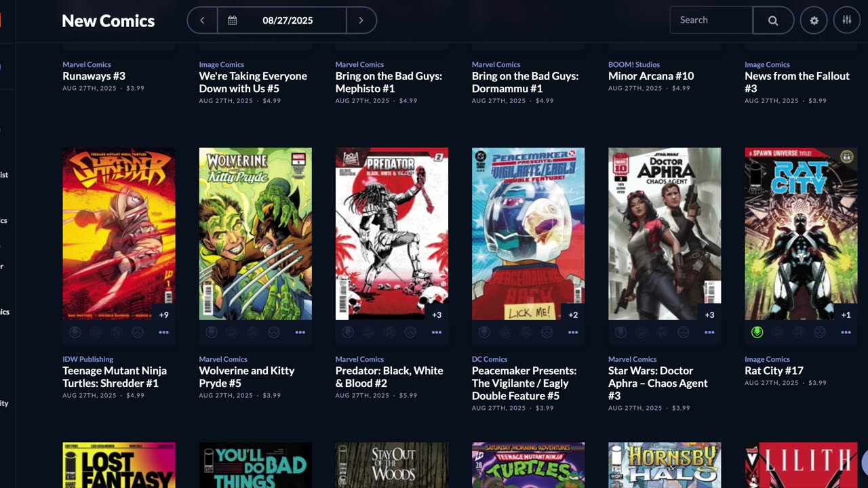
Task: Open Bring on the Bad Guys: Mephisto #1
Action: [389, 82]
